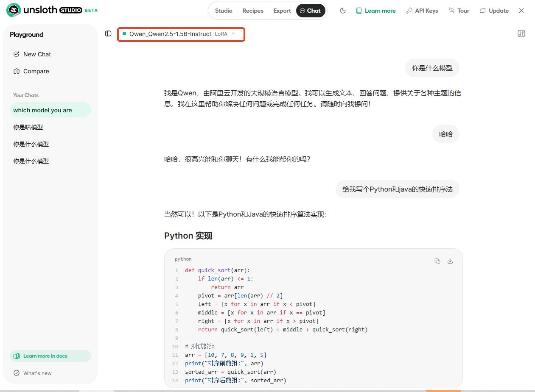Open the Learn more link
Image resolution: width=535 pixels, height=392 pixels.
pyautogui.click(x=376, y=11)
